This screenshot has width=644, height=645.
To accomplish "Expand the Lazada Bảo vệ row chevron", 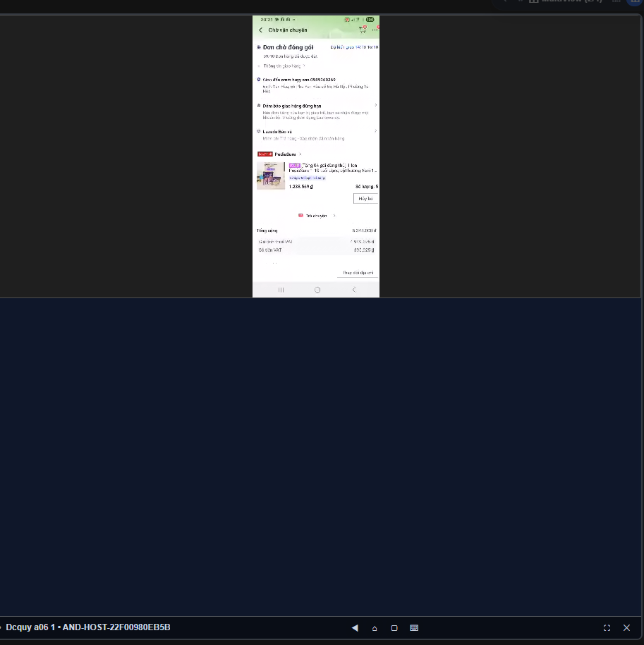I will point(376,131).
